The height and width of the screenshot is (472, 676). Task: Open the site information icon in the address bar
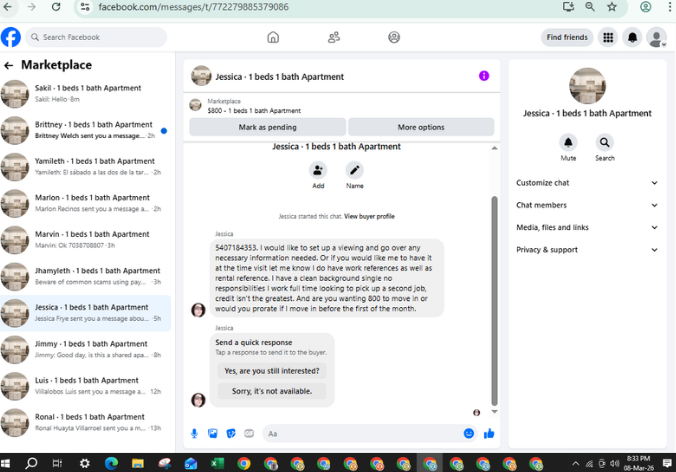pyautogui.click(x=85, y=7)
